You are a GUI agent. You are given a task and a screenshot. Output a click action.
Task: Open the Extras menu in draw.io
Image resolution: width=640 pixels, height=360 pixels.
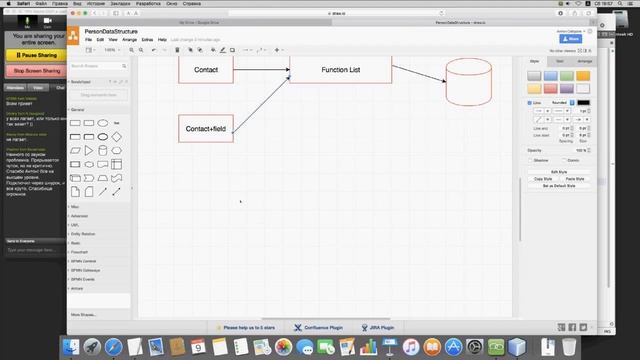pyautogui.click(x=147, y=40)
